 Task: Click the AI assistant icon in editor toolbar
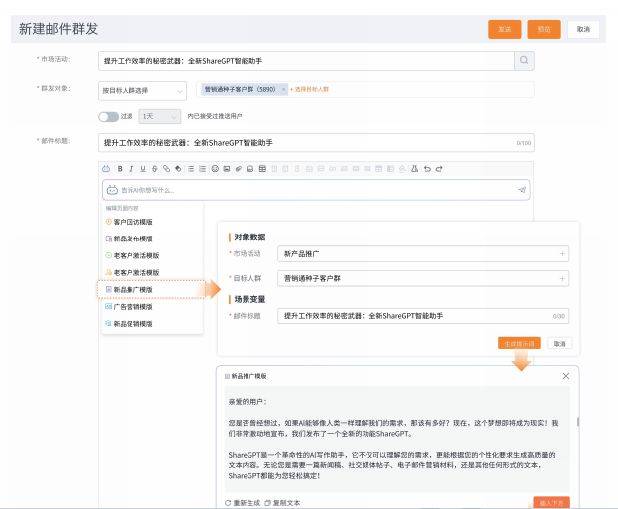coord(106,169)
